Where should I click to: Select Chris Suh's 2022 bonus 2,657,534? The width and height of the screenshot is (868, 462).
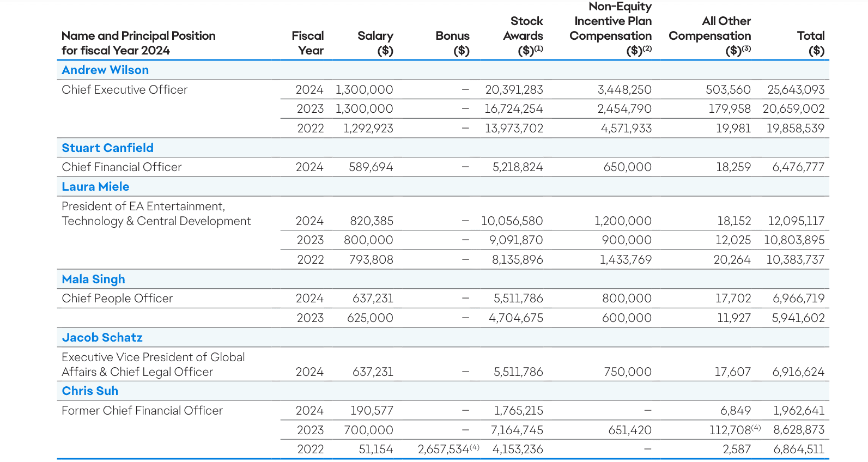(444, 449)
